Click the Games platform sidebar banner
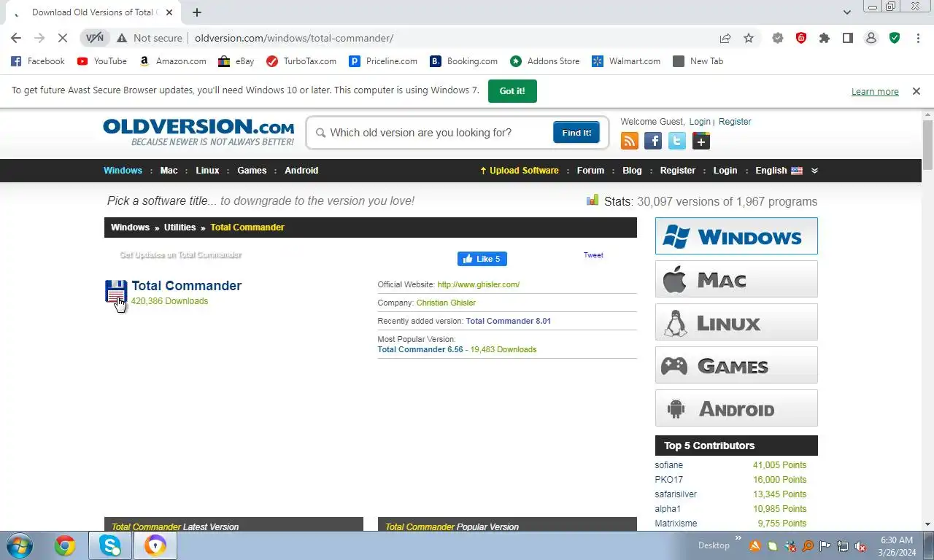Viewport: 934px width, 560px height. [736, 365]
